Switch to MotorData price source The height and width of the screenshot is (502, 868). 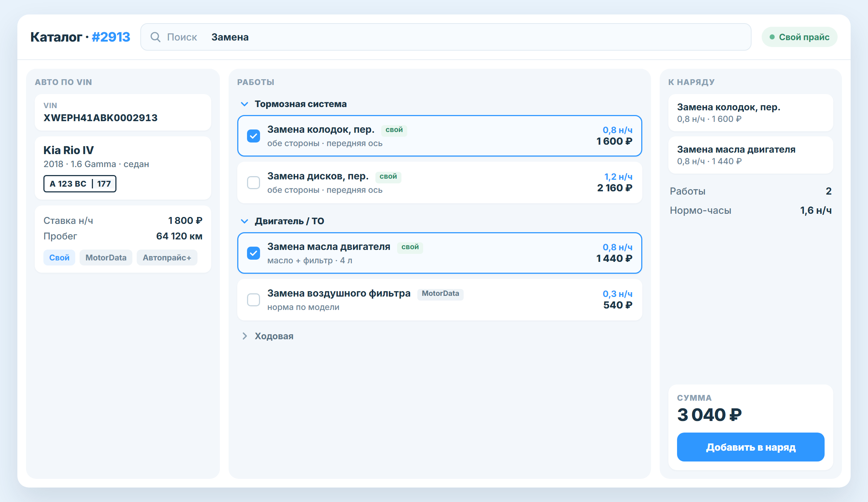point(106,258)
